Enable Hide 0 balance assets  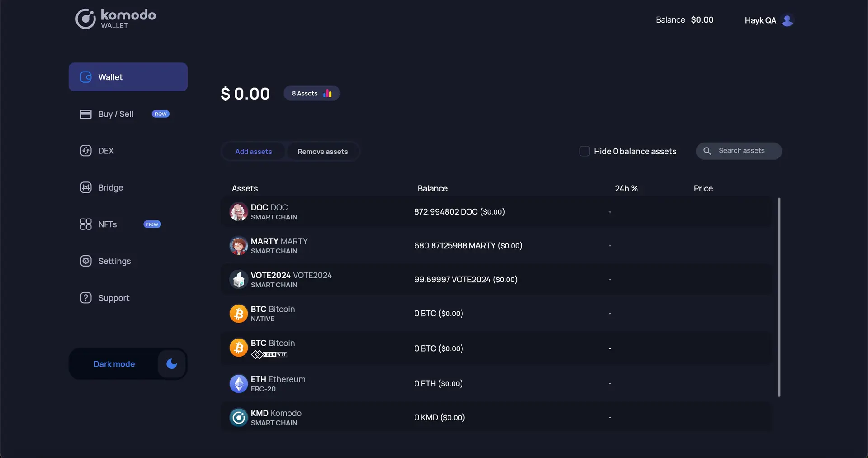coord(585,151)
